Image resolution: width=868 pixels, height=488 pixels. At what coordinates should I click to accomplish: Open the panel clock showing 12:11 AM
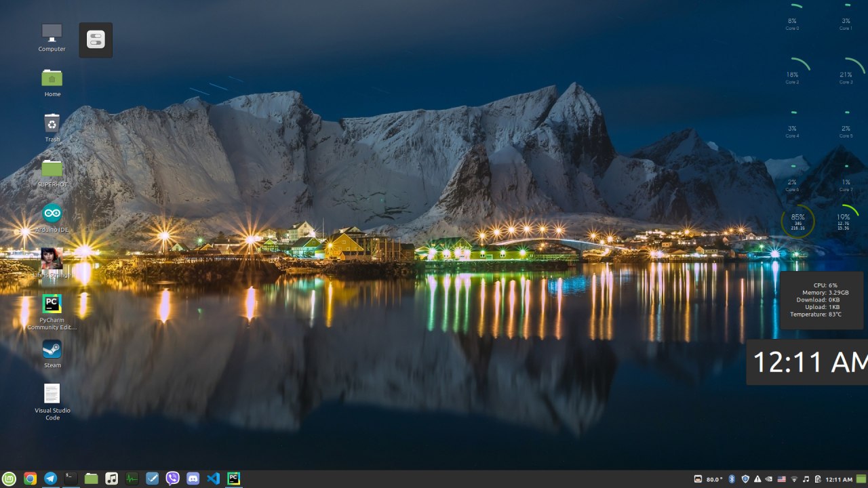coord(839,479)
